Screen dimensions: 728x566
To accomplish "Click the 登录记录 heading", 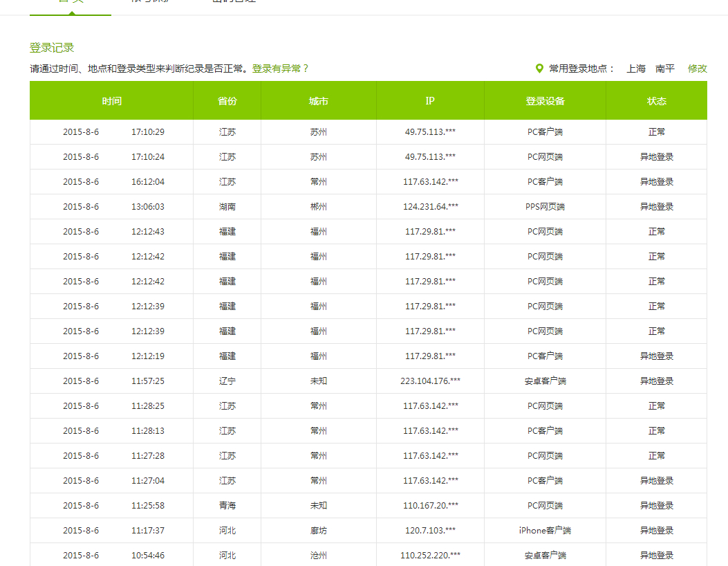I will pos(52,48).
